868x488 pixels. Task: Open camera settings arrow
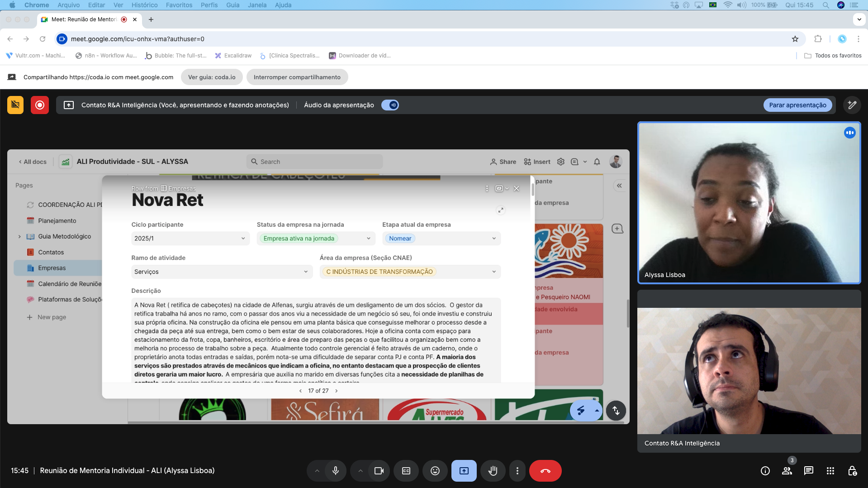pos(360,471)
